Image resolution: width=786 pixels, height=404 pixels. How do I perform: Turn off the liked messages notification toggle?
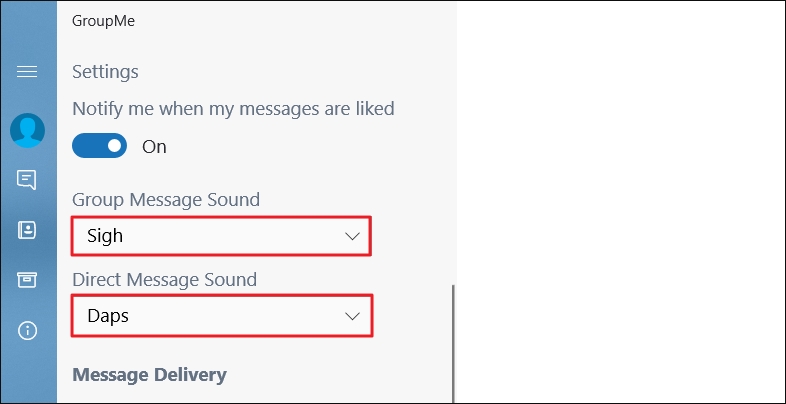pyautogui.click(x=100, y=146)
